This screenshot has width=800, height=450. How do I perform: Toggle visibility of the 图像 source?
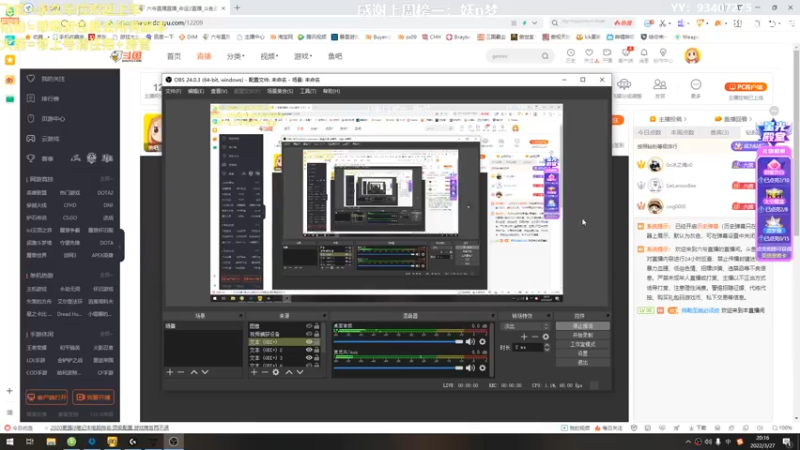click(x=309, y=326)
